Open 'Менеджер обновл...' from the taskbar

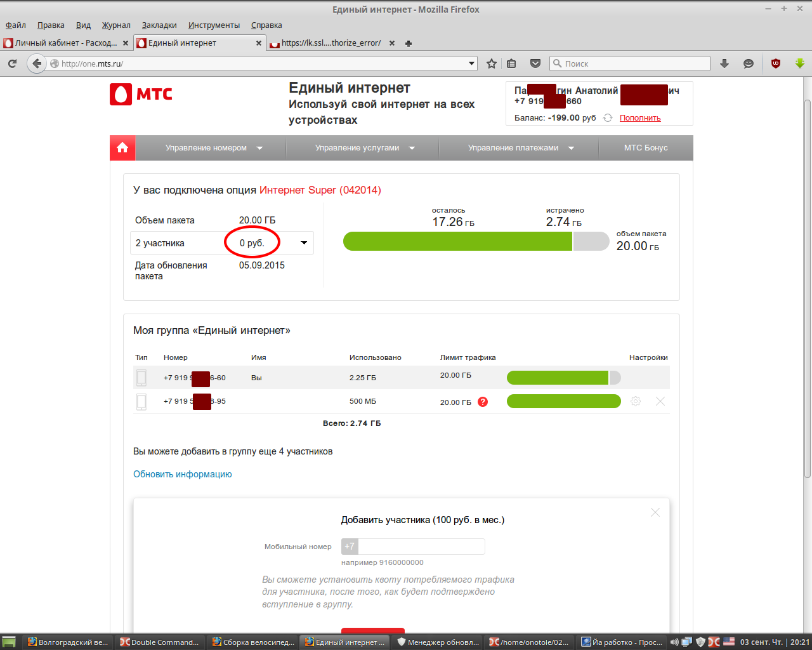point(438,642)
